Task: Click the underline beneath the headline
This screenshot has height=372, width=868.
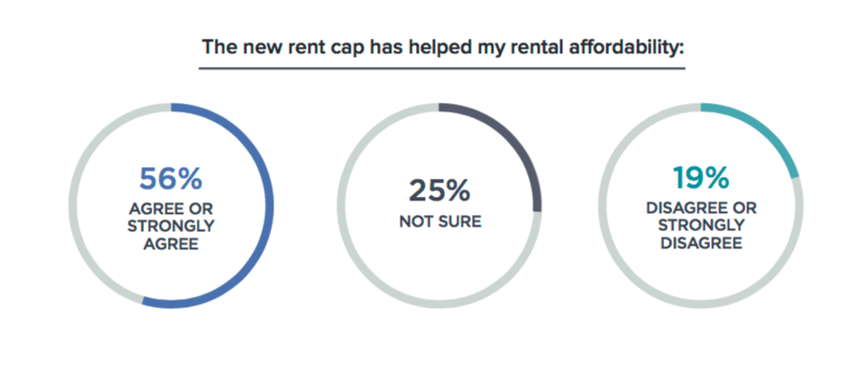Action: (442, 69)
